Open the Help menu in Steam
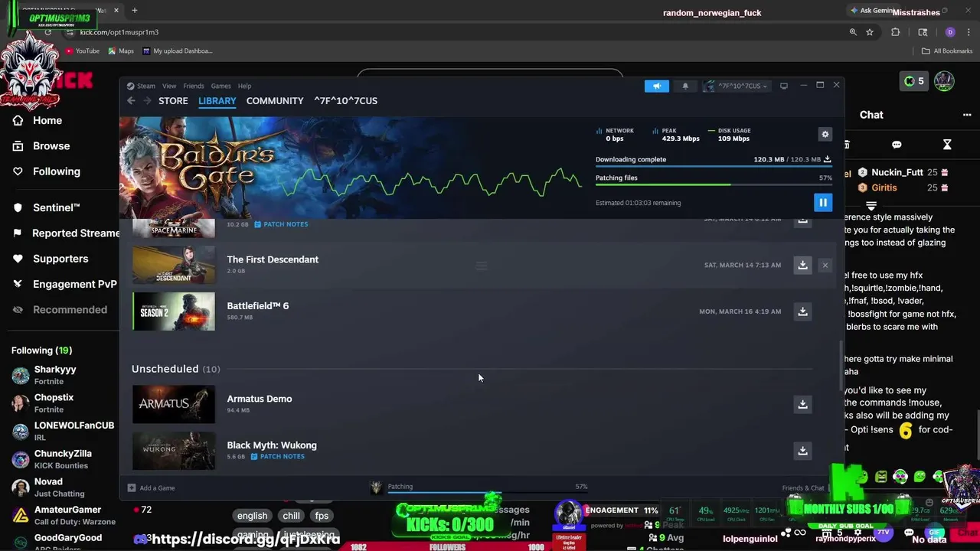 tap(244, 86)
